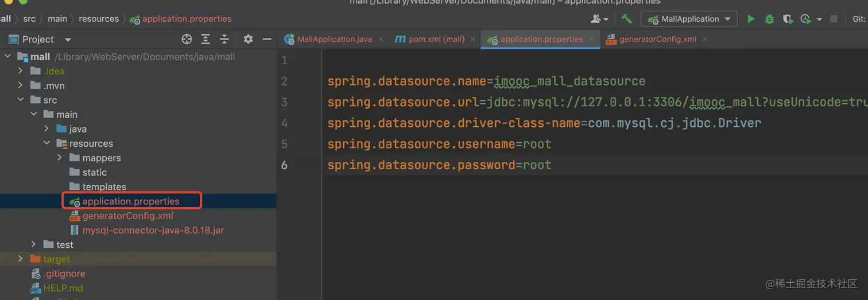This screenshot has height=300, width=868.
Task: Select generatorConfig.xml in the project tree
Action: (121, 216)
